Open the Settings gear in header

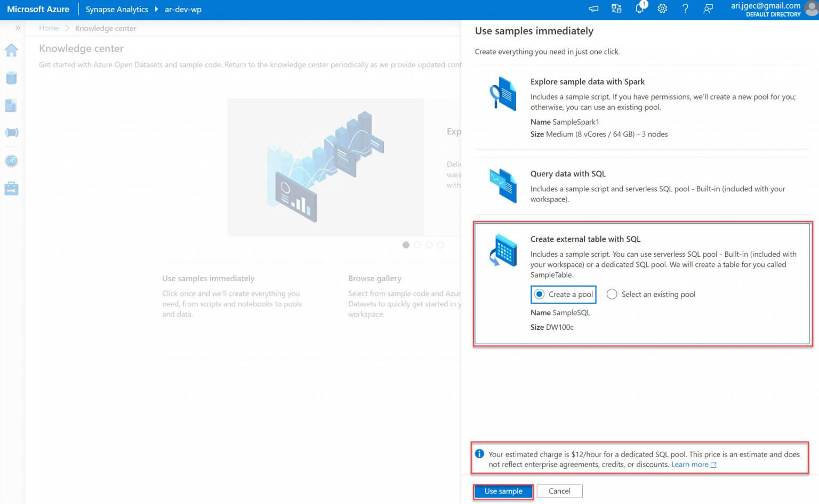click(x=662, y=9)
